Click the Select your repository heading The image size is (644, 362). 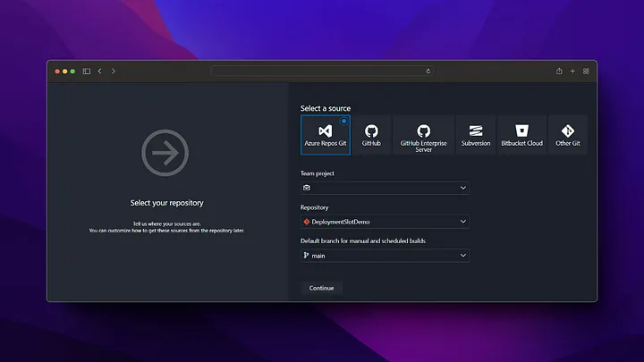166,203
